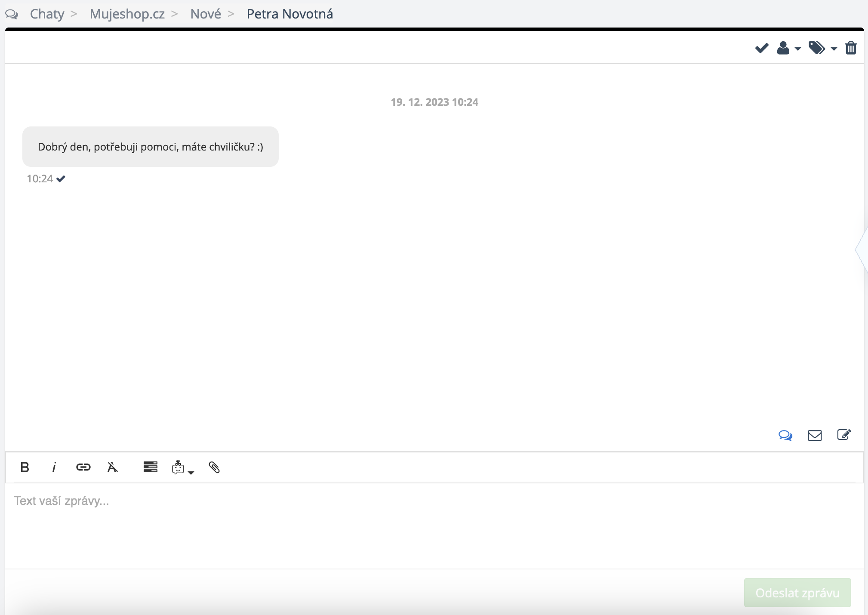Viewport: 868px width, 615px height.
Task: Switch reply mode to email
Action: click(814, 435)
